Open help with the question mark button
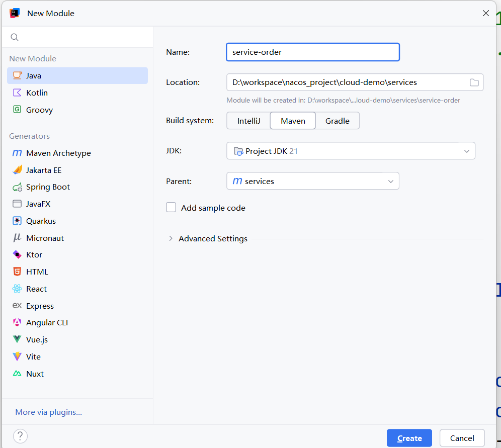The width and height of the screenshot is (501, 448). [20, 436]
